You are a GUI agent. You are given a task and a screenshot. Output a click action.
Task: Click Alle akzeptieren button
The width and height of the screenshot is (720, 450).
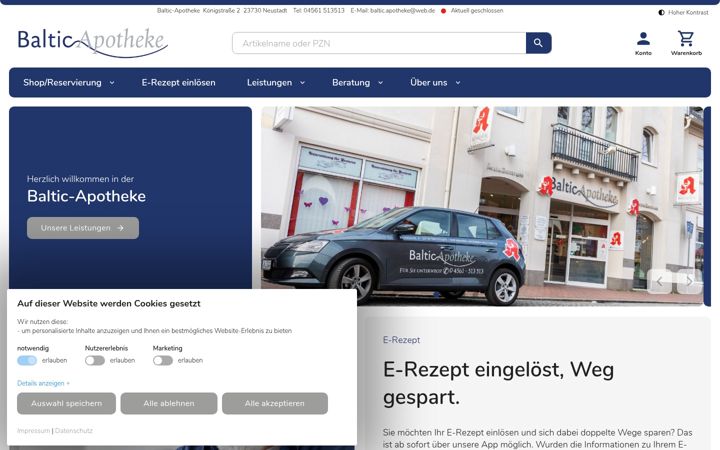click(275, 403)
